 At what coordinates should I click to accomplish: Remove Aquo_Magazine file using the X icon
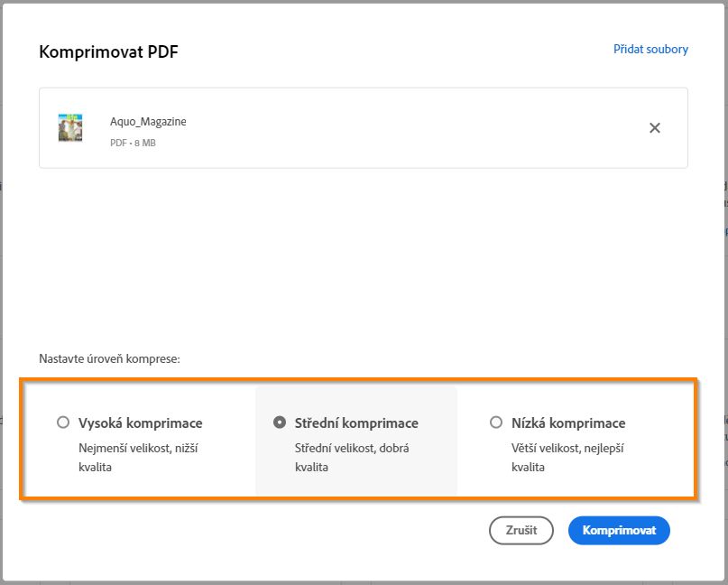click(x=655, y=128)
